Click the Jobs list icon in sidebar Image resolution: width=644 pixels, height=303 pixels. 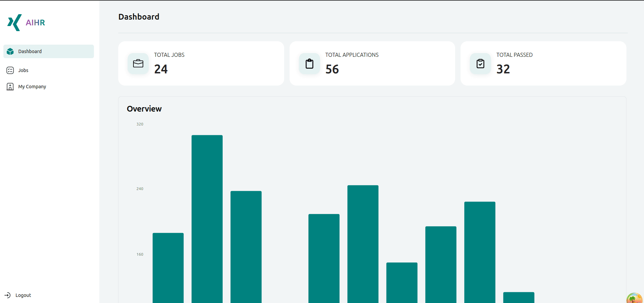pyautogui.click(x=10, y=70)
